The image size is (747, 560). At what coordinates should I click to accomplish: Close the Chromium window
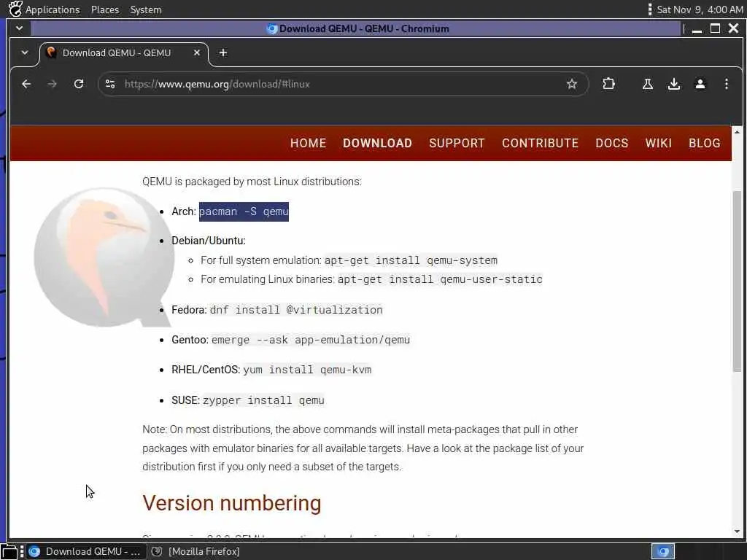pos(733,28)
